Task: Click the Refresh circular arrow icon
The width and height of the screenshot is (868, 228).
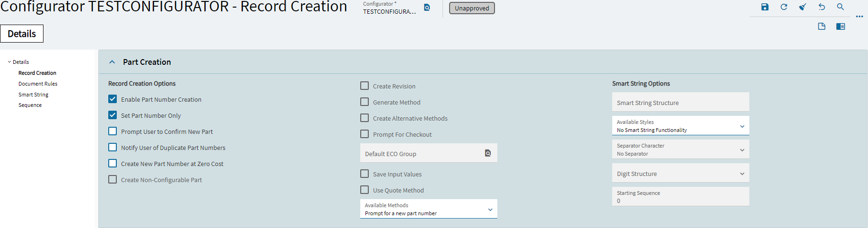Action: pos(784,7)
